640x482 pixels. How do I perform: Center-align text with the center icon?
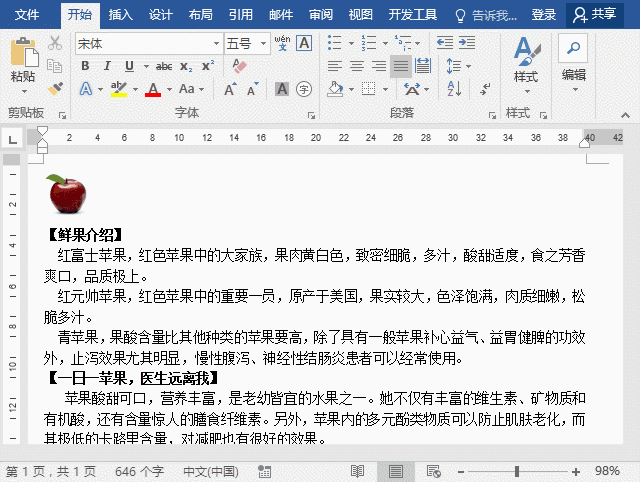point(356,66)
